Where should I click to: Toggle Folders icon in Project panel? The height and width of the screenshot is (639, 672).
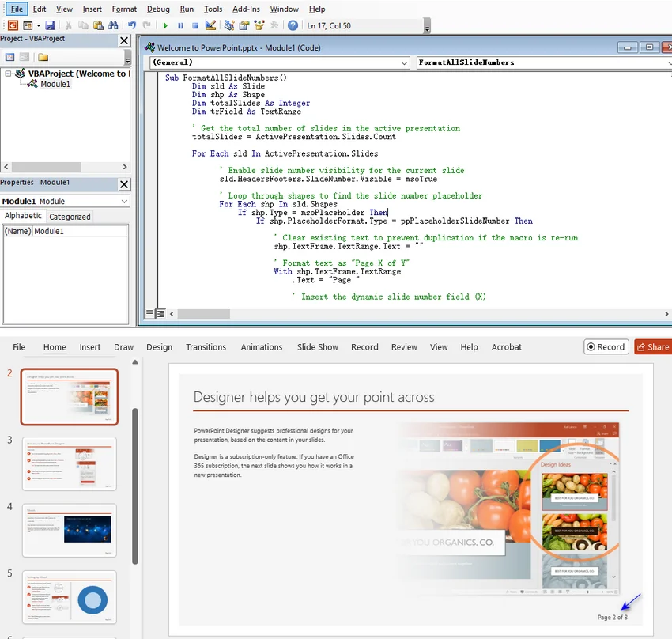pyautogui.click(x=43, y=57)
